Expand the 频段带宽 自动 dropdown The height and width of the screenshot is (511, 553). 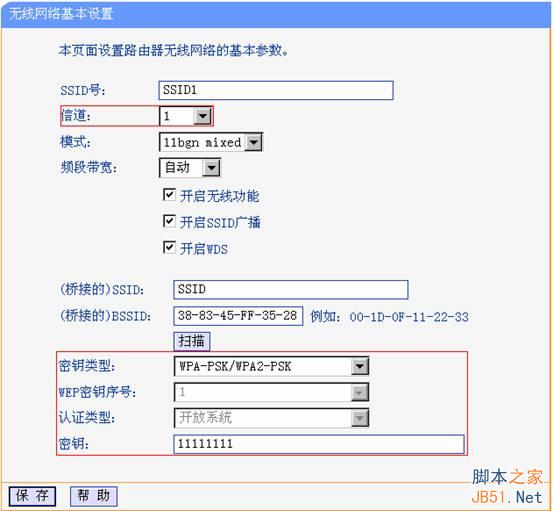[190, 168]
